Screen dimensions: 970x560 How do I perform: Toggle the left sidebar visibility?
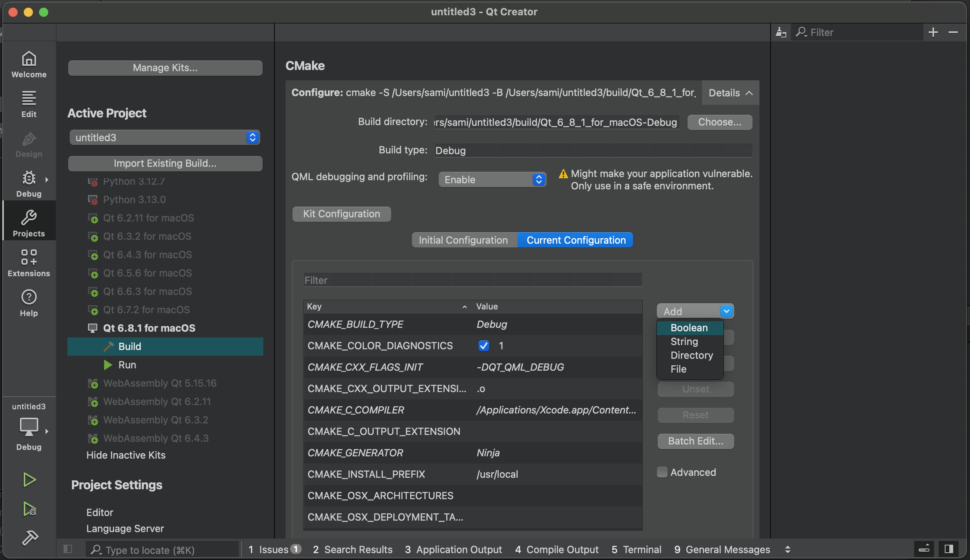tap(68, 549)
